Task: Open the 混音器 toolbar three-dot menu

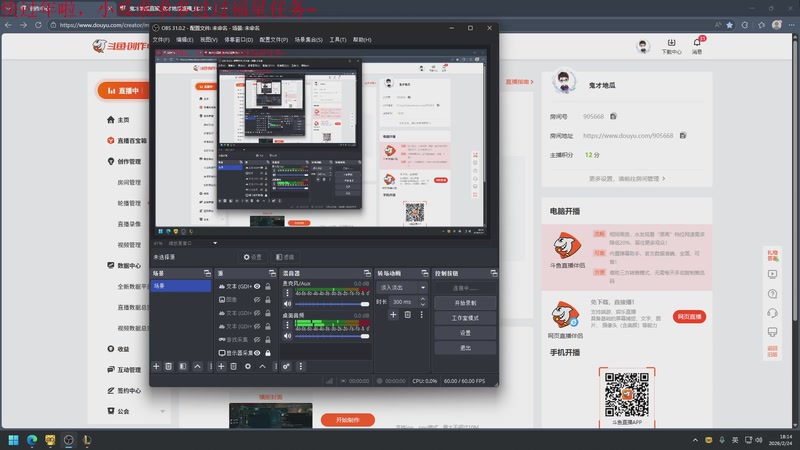Action: [x=301, y=366]
